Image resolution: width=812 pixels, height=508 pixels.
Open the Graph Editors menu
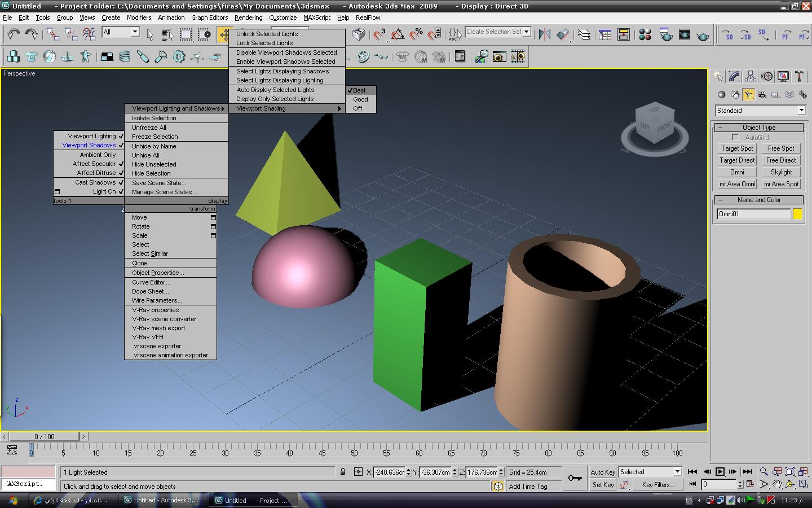(209, 17)
